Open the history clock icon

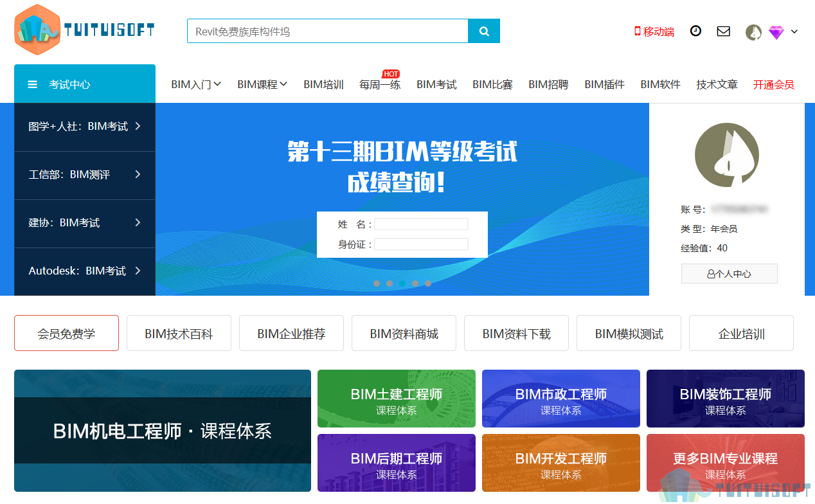coord(695,31)
